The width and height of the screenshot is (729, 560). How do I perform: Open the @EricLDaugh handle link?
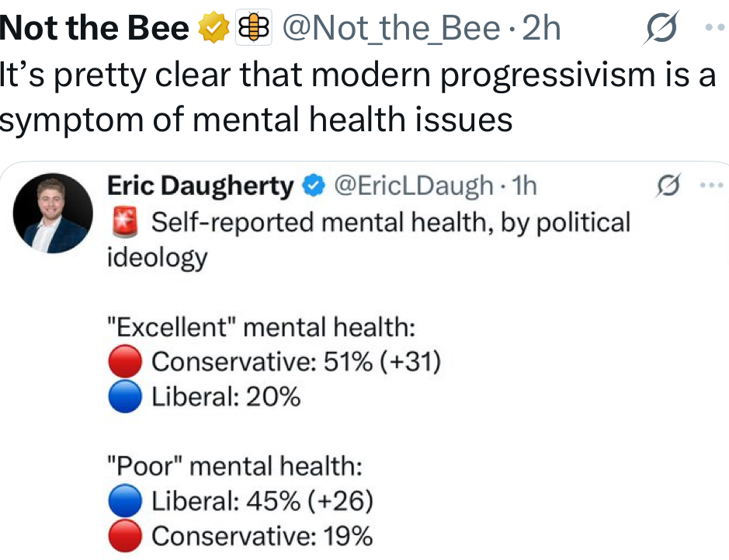tap(414, 186)
